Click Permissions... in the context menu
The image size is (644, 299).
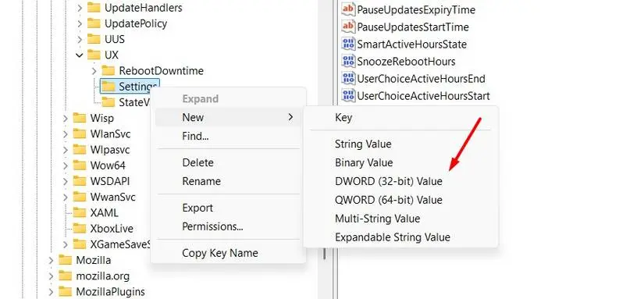pyautogui.click(x=213, y=226)
